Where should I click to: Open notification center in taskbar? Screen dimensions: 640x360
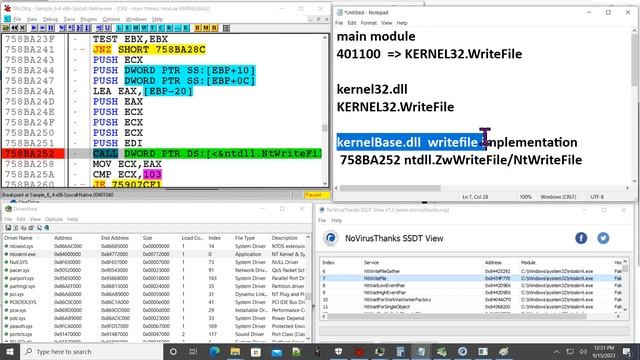[627, 351]
